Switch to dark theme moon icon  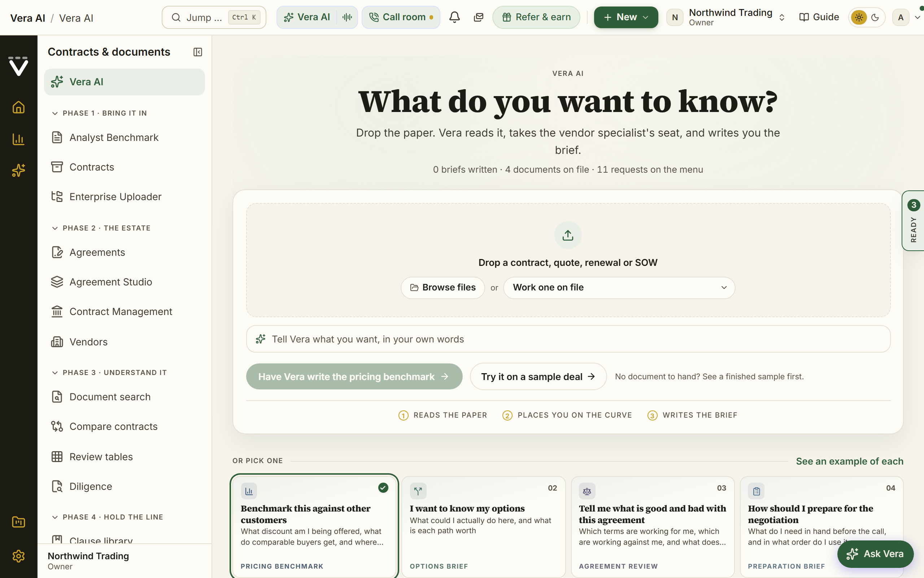point(875,17)
